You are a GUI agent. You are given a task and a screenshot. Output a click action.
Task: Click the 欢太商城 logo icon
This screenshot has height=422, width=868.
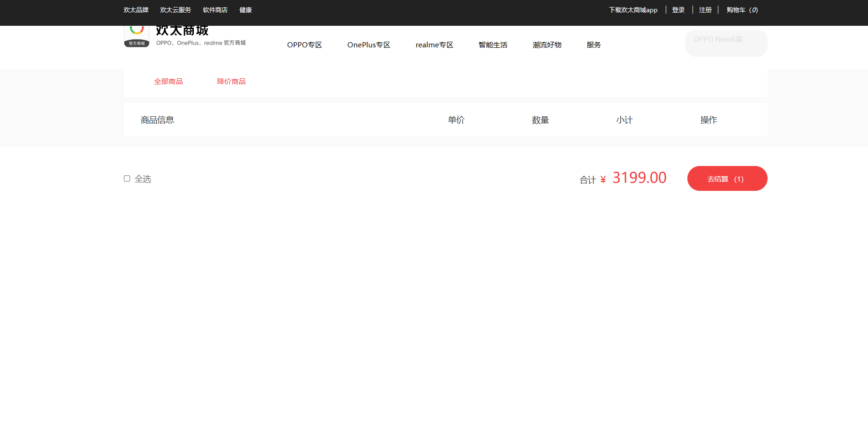137,37
